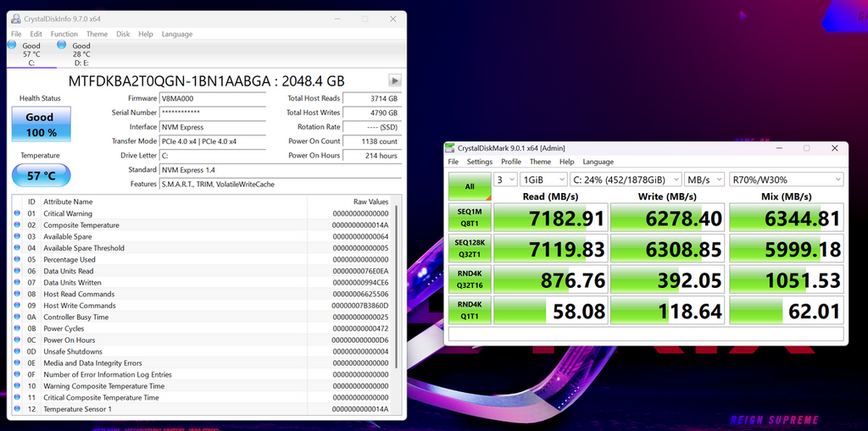Click status orb for Critical Warning row
The width and height of the screenshot is (868, 431).
point(17,213)
